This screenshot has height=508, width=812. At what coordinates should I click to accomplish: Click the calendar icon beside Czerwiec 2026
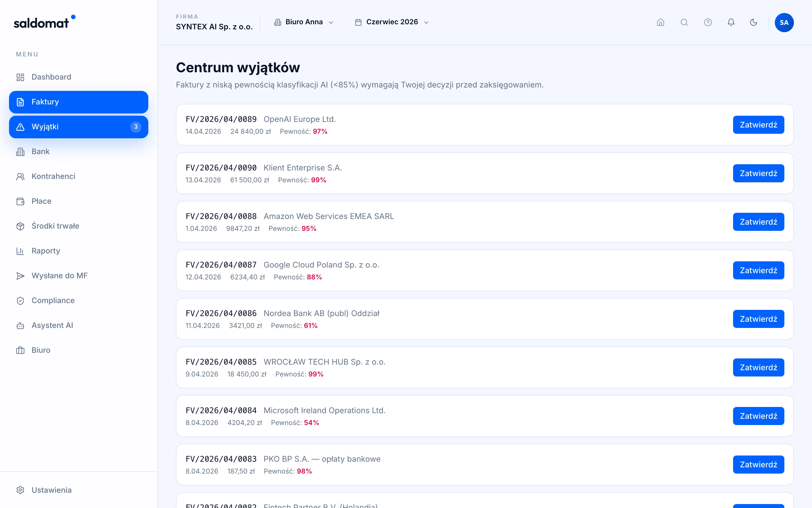[x=358, y=23]
